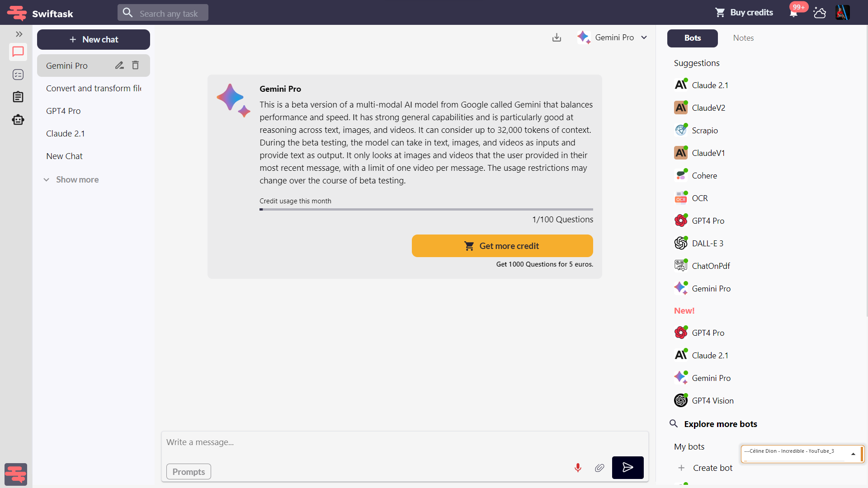The width and height of the screenshot is (868, 488).
Task: Open the chat conversations panel icon
Action: pyautogui.click(x=18, y=52)
